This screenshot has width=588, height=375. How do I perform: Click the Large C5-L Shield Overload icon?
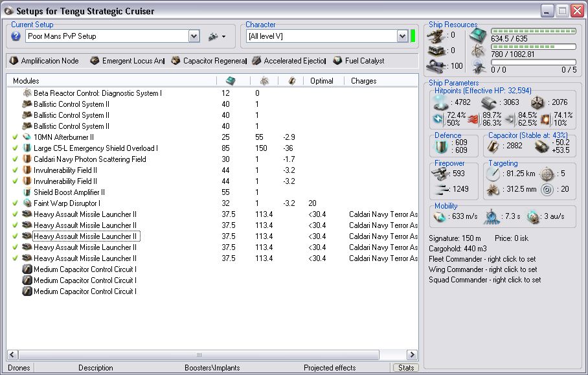[27, 148]
